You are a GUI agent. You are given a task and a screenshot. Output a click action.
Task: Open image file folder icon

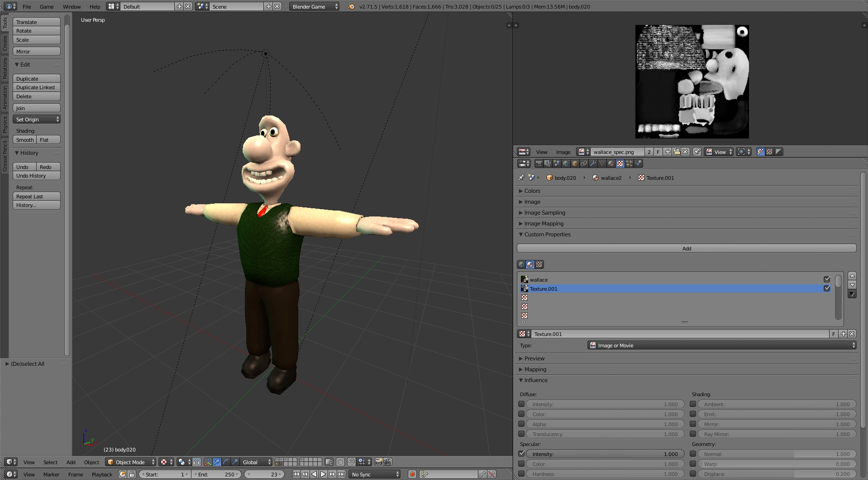(x=677, y=152)
